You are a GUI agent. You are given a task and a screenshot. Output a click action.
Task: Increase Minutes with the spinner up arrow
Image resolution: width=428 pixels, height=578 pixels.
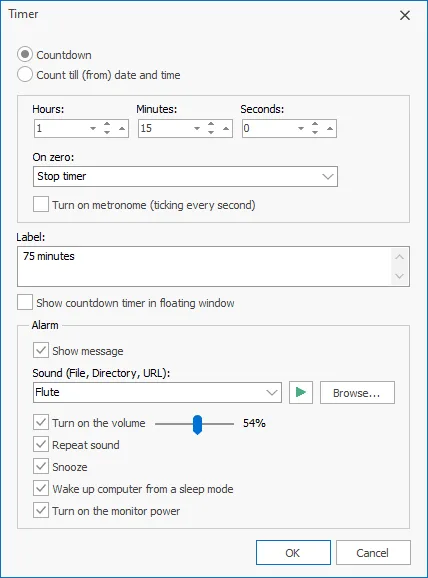211,124
